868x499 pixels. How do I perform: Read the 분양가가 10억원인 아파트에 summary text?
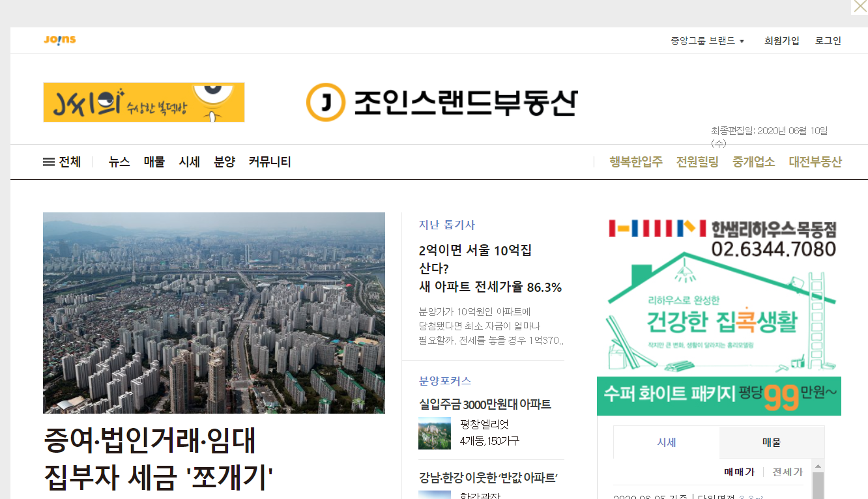pos(491,326)
